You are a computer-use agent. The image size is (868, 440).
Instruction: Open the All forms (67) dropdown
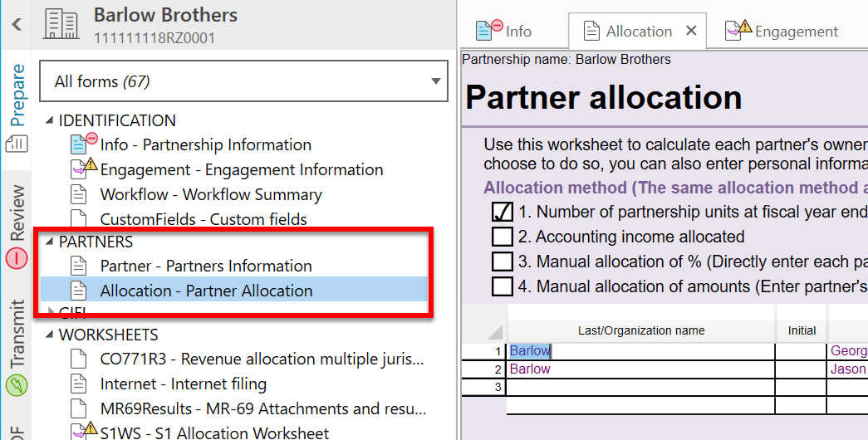pyautogui.click(x=244, y=81)
